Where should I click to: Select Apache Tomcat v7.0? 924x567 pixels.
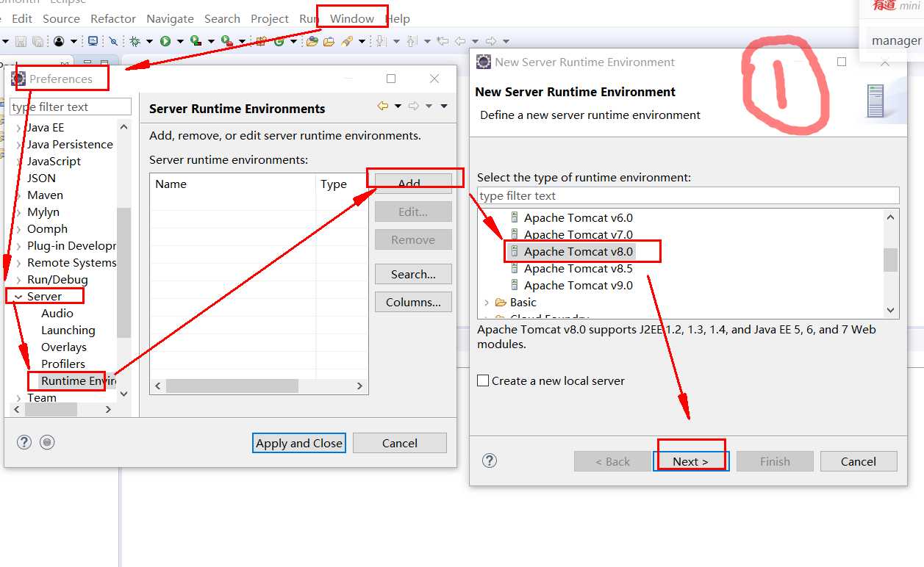[x=579, y=235]
